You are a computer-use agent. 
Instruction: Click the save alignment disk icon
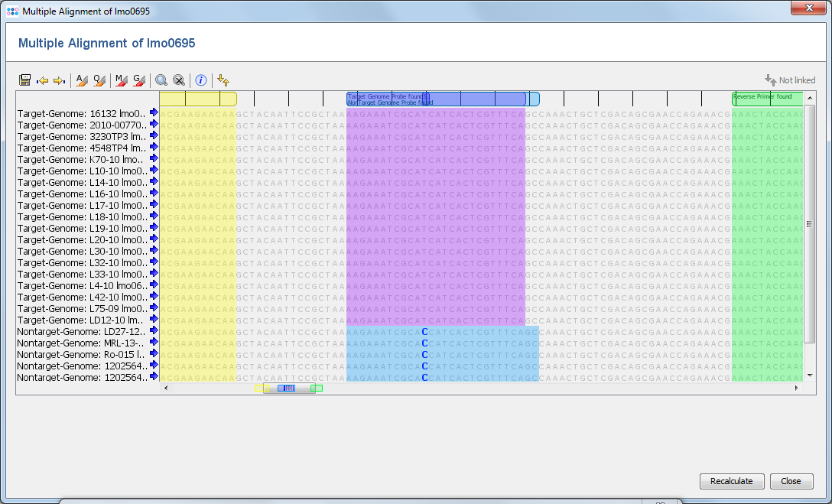point(25,80)
